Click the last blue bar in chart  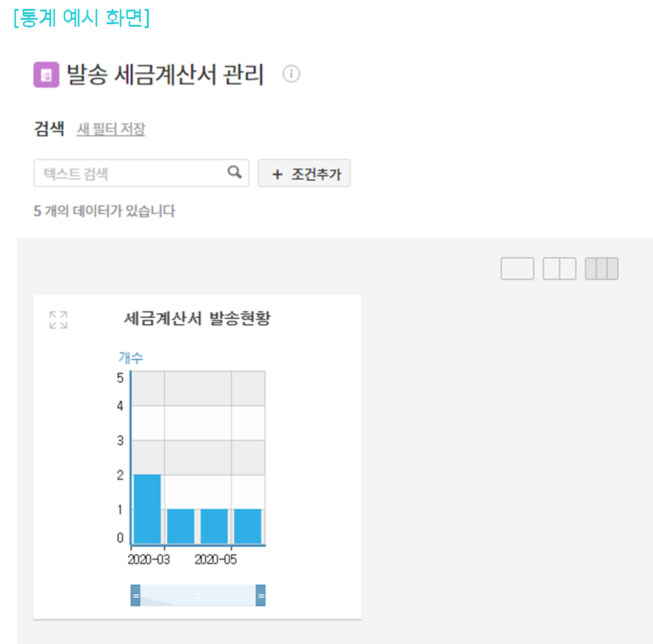[248, 526]
